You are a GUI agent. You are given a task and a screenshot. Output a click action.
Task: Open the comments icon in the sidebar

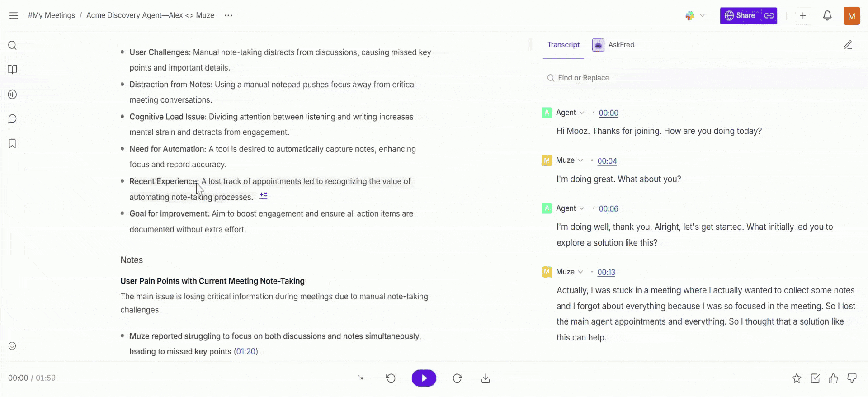(x=13, y=119)
